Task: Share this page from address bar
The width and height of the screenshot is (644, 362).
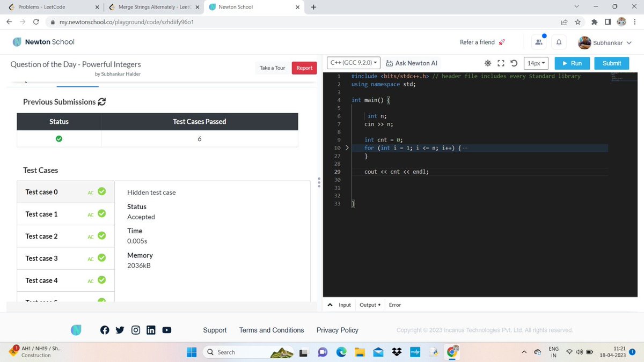Action: click(565, 22)
